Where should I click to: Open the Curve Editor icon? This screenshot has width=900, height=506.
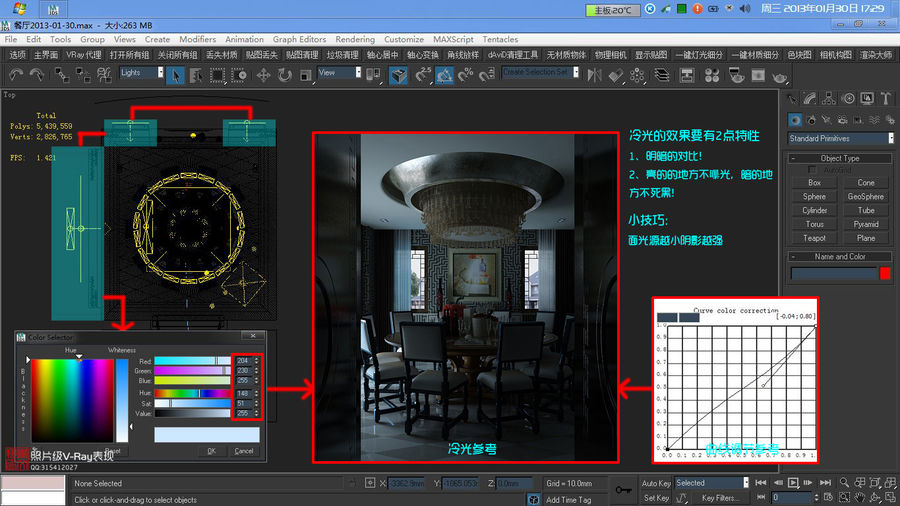(x=686, y=75)
